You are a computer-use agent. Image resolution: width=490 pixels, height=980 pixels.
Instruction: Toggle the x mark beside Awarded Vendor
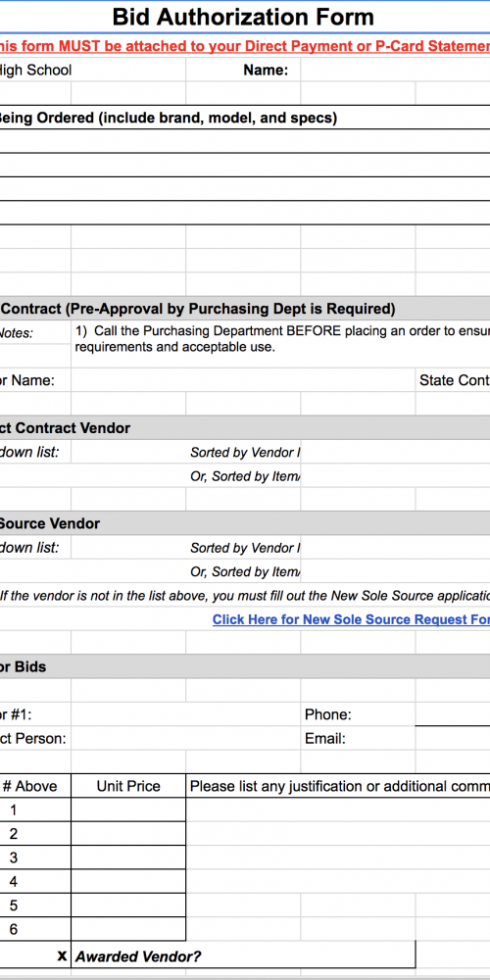click(x=62, y=955)
